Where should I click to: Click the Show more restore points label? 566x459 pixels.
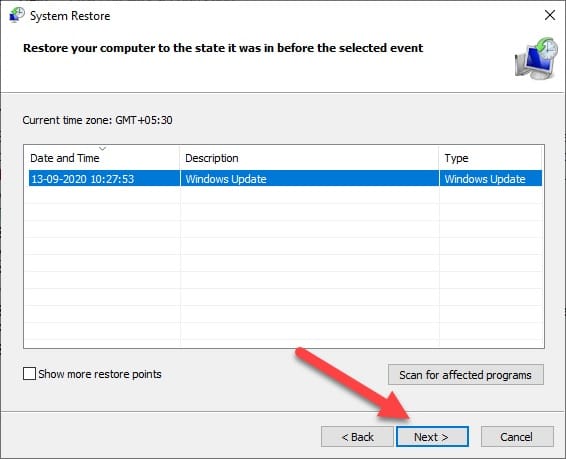click(100, 374)
